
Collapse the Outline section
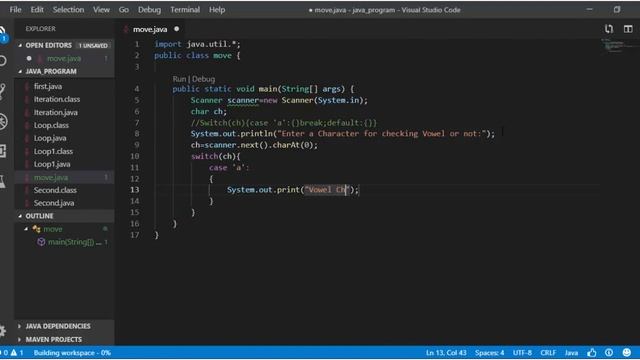point(20,216)
